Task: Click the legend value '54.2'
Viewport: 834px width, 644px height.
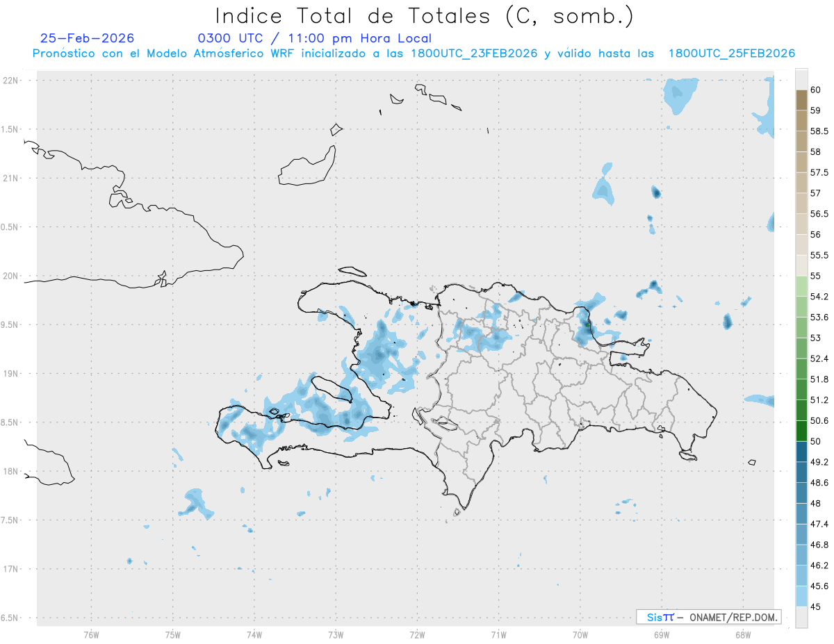Action: (x=819, y=297)
